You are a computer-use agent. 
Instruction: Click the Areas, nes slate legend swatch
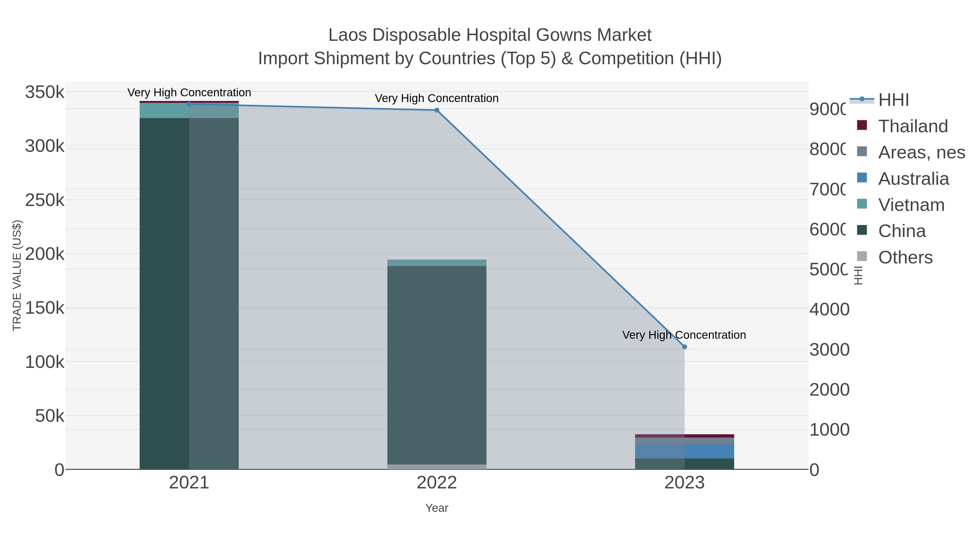862,151
